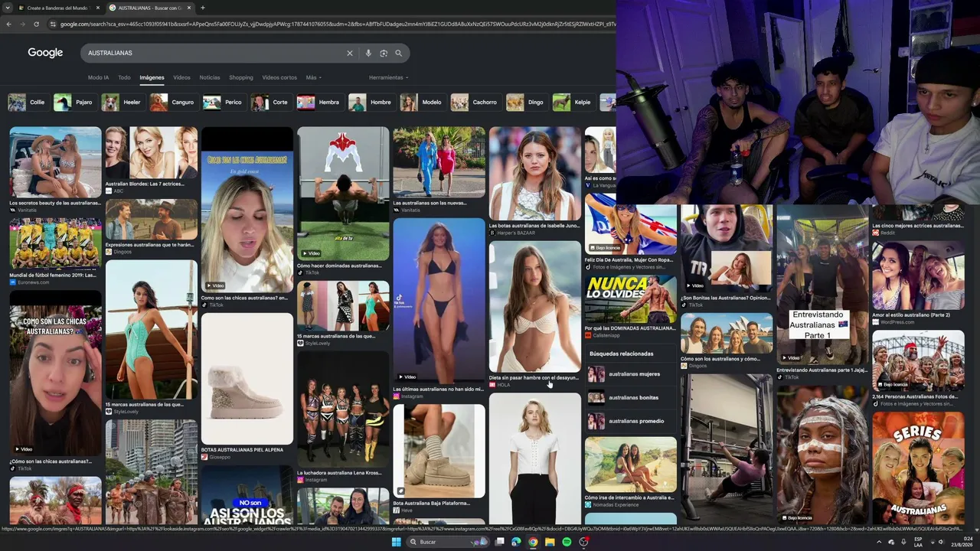Open the tab search dropdown in Chrome
The image size is (980, 551).
8,8
